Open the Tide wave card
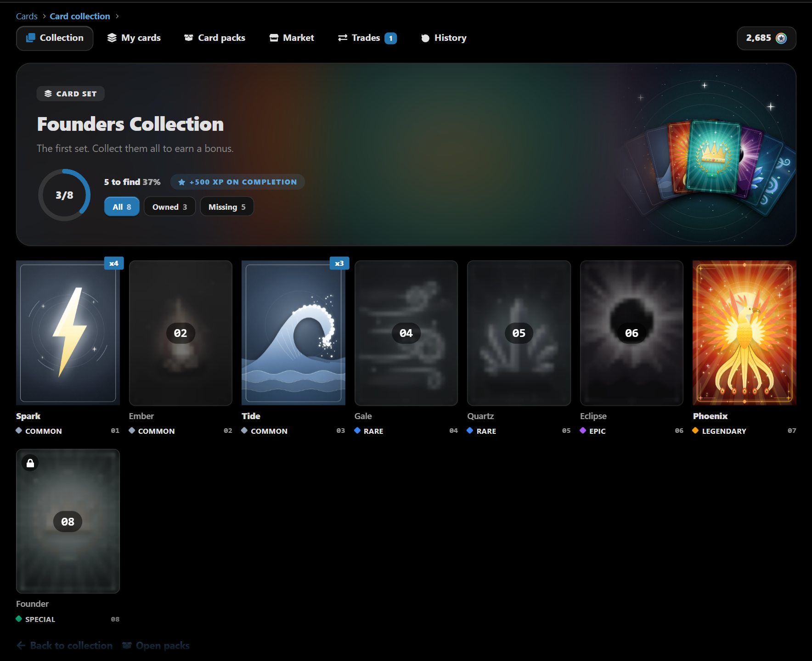Image resolution: width=812 pixels, height=661 pixels. point(293,333)
